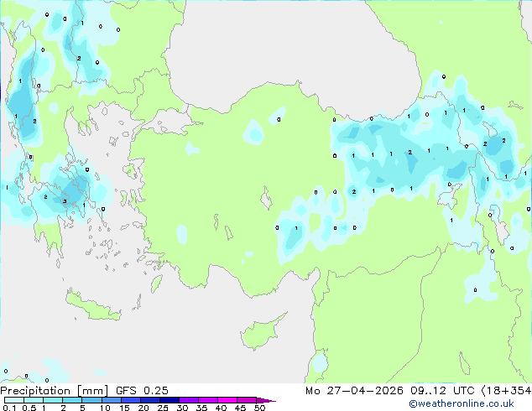Click the '50' legend scale label
This screenshot has height=411, width=532.
coord(259,408)
